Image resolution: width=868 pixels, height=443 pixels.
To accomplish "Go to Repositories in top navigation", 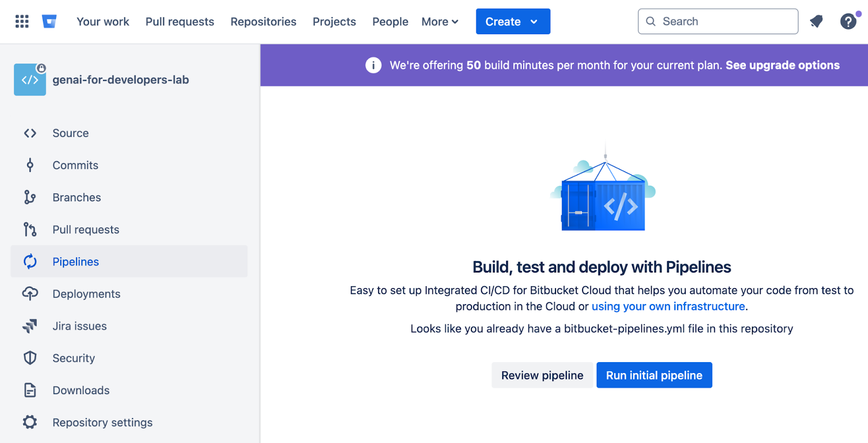I will [263, 22].
